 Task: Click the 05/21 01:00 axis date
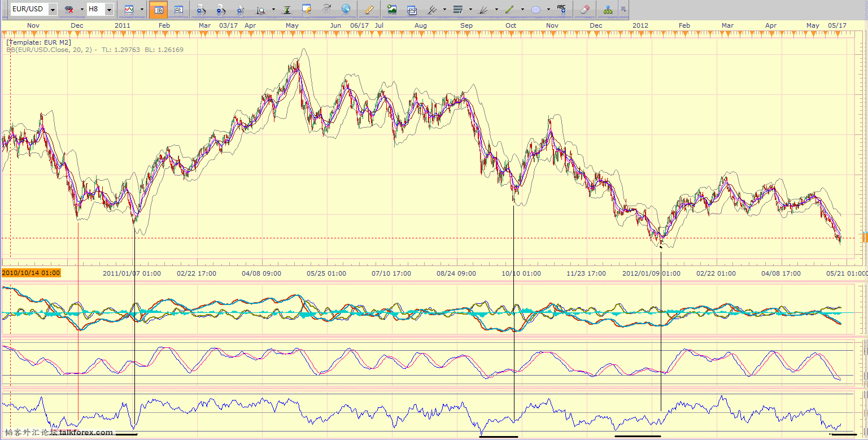[847, 273]
